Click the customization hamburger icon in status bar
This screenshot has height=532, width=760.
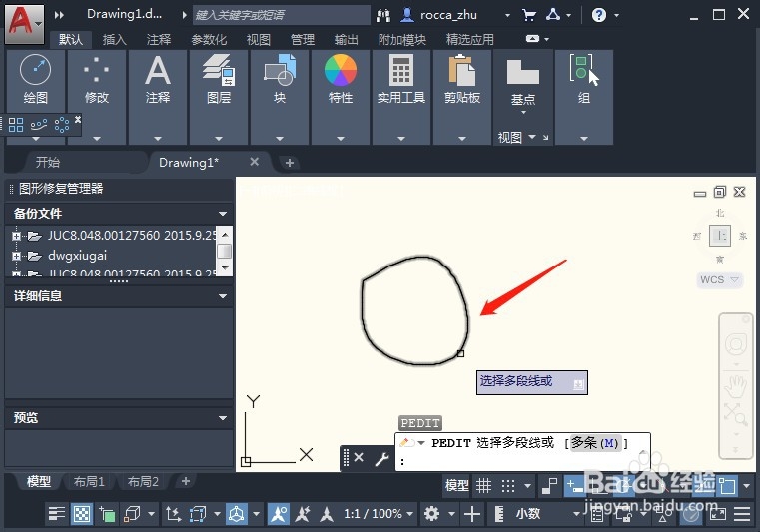click(742, 514)
